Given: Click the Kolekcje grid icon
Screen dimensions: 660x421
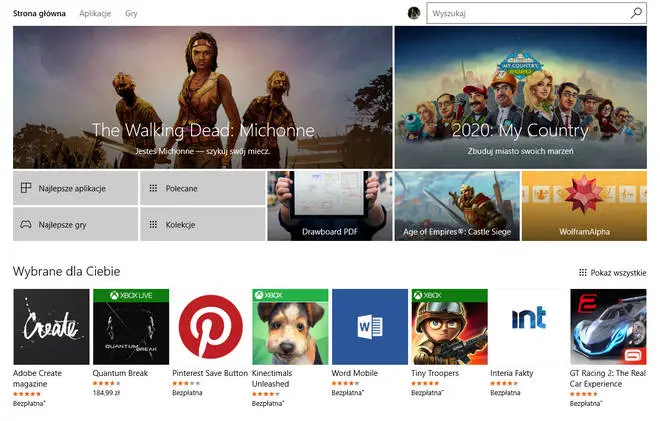Looking at the screenshot, I should point(153,224).
